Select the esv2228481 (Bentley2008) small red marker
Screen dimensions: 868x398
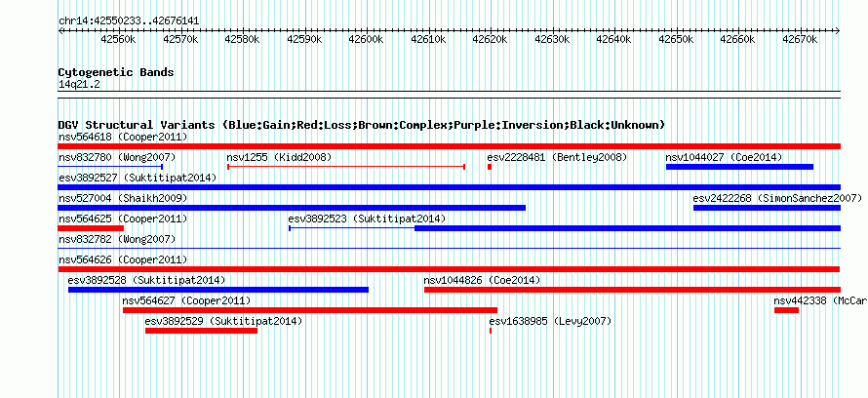tap(490, 167)
